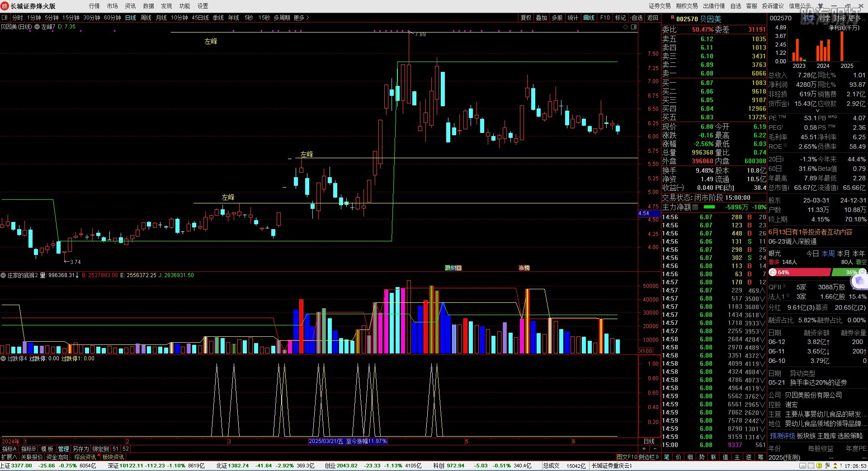Viewport: 868px width, 471px height.
Task: Click the plus zoom-in button under 日线
Action: 645,449
